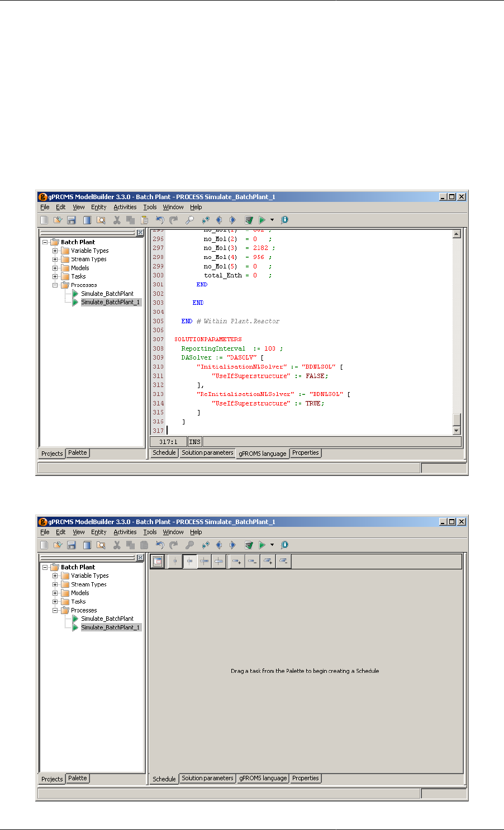Click 317:1 cursor position in editor status
This screenshot has width=504, height=830.
(168, 442)
